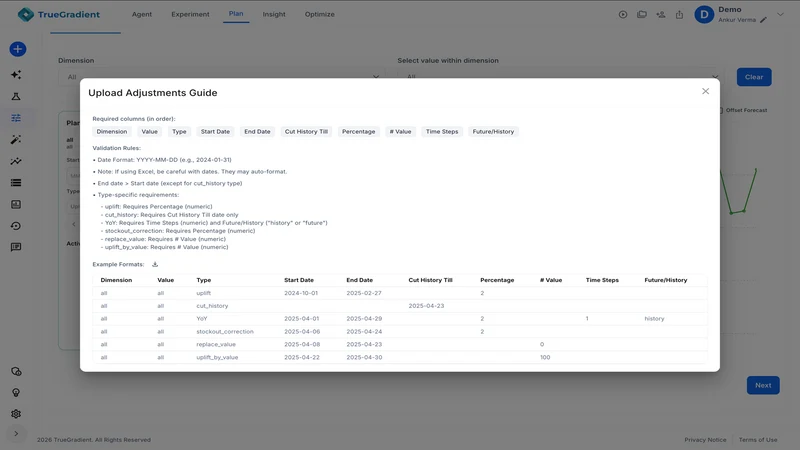Open the magic wand sidebar icon

pos(16,139)
